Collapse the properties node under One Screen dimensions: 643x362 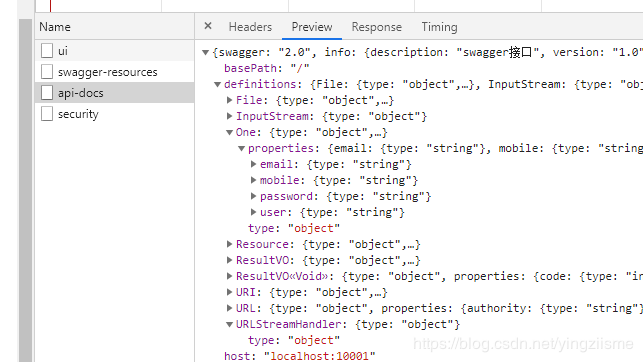point(242,148)
